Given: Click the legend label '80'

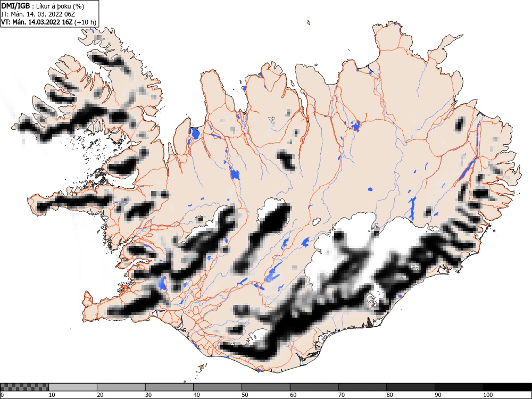Looking at the screenshot, I should (x=389, y=395).
